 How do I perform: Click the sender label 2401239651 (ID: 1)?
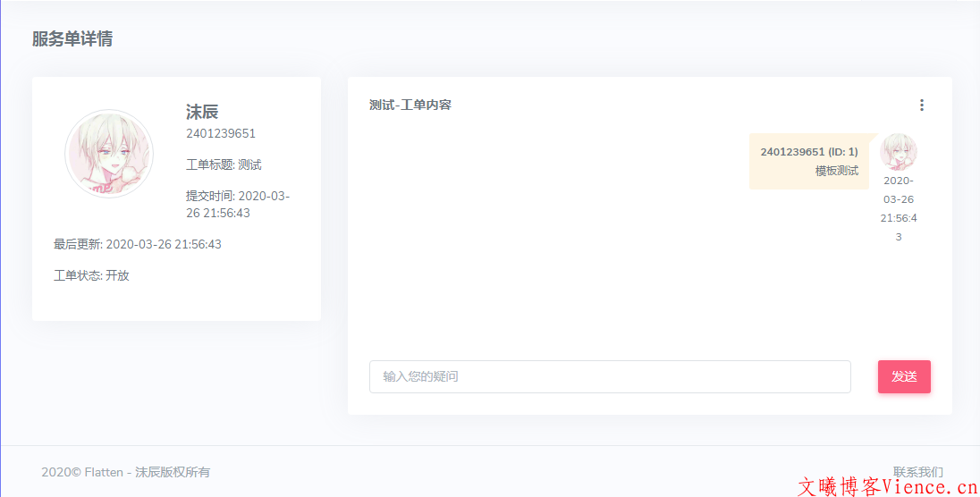tap(808, 152)
